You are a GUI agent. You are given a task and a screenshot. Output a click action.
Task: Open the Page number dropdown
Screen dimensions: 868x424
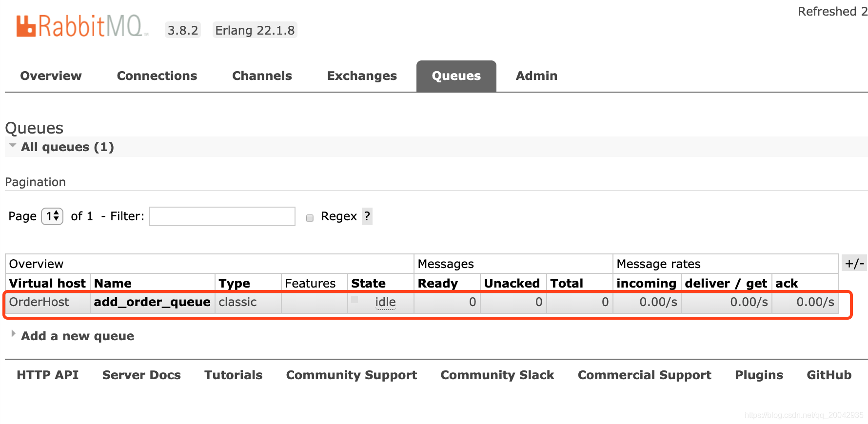(x=52, y=216)
